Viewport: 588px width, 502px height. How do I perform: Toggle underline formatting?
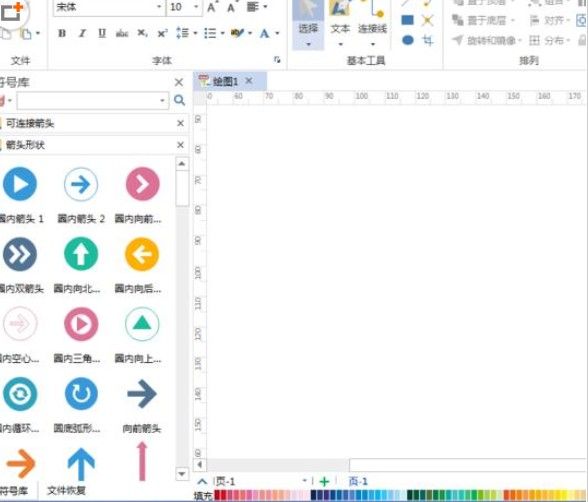[x=102, y=33]
